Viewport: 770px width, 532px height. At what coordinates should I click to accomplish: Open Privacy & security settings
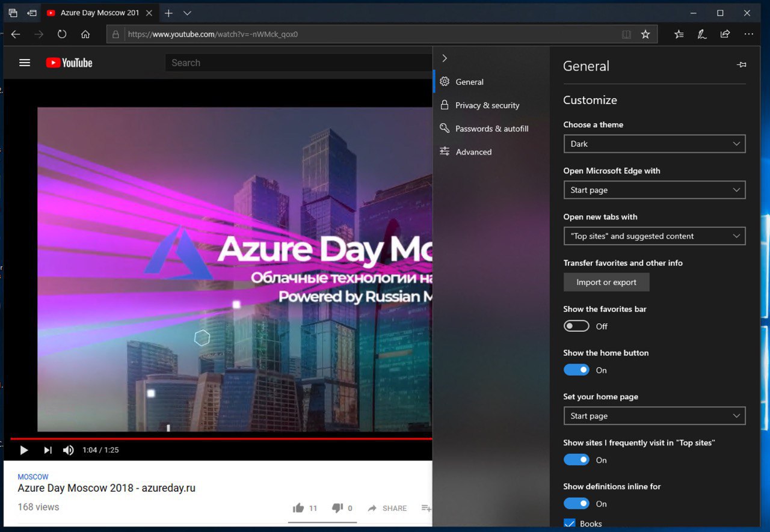coord(491,105)
